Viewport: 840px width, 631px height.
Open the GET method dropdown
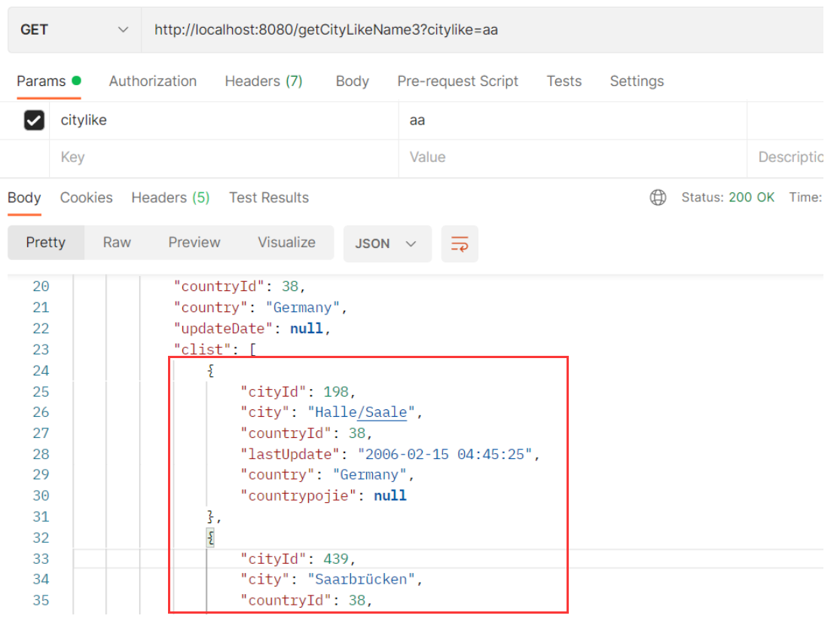[x=74, y=30]
